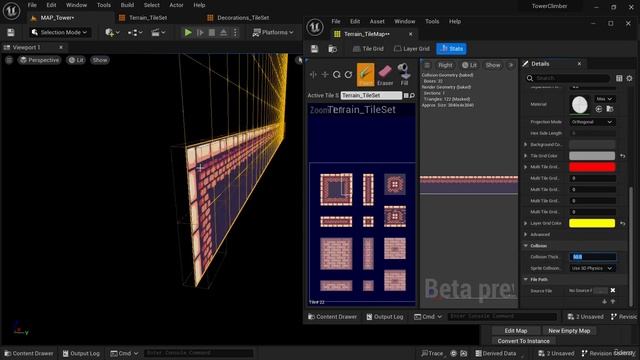Select the Paint brush tool
The image size is (640, 360).
click(x=365, y=75)
